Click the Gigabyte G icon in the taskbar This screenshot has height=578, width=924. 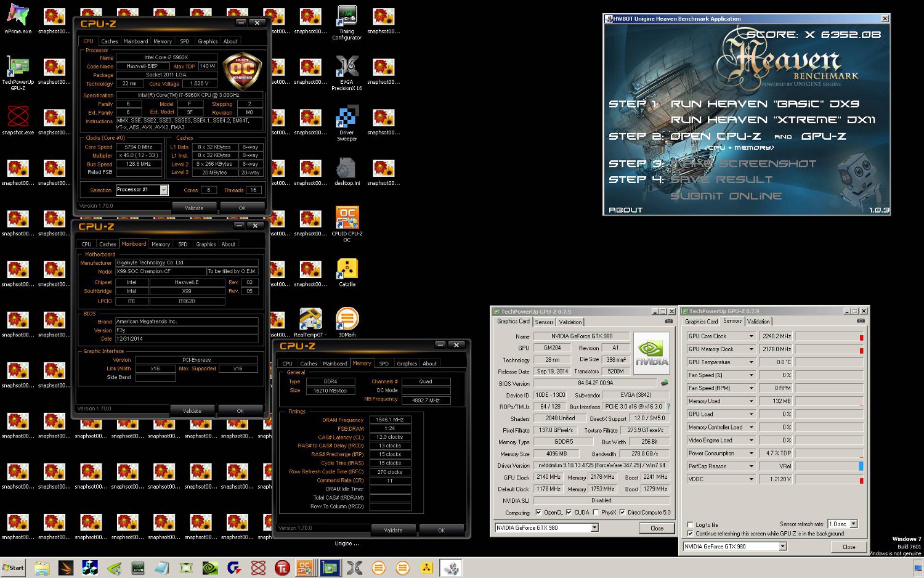(x=234, y=568)
